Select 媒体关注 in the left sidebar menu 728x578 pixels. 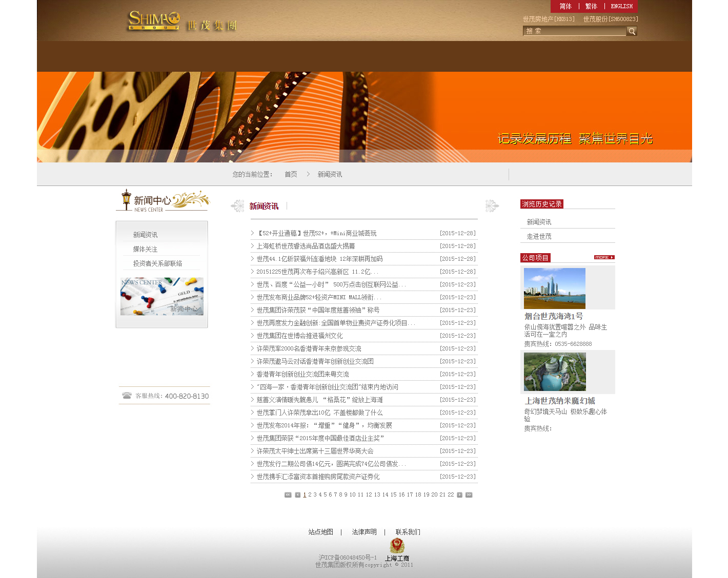click(x=145, y=249)
